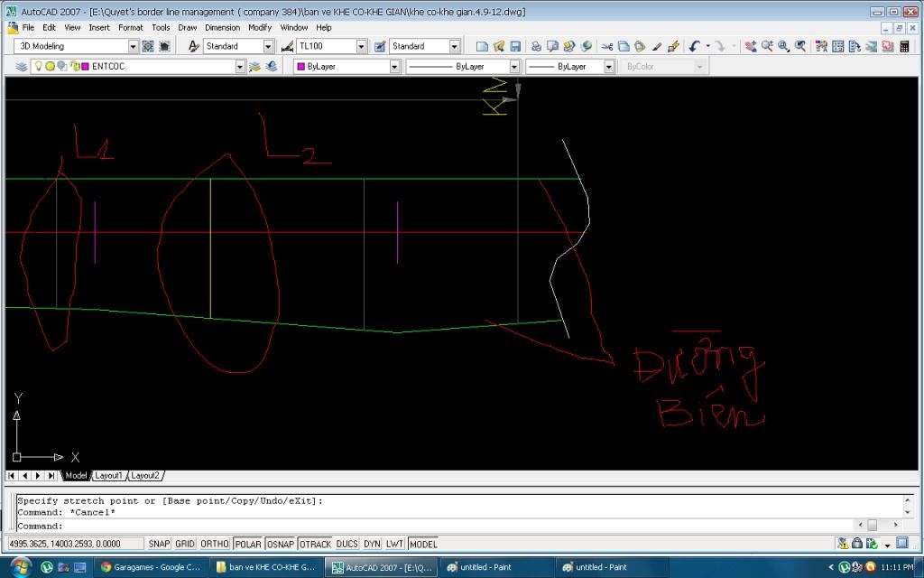Click the Open drawing folder icon
The width and height of the screenshot is (924, 578).
499,46
